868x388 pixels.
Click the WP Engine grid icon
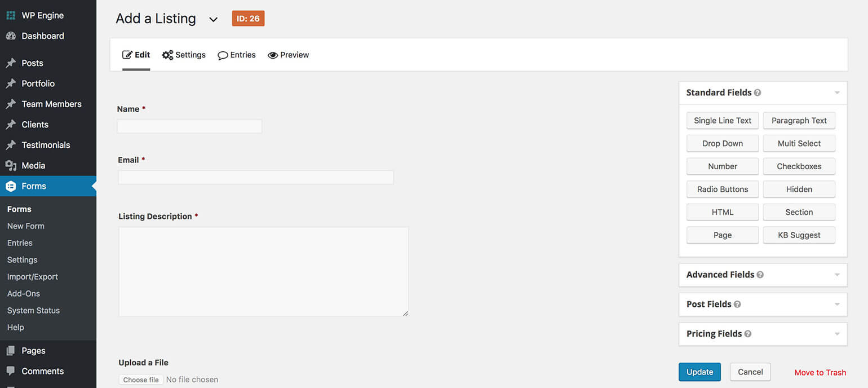tap(11, 15)
